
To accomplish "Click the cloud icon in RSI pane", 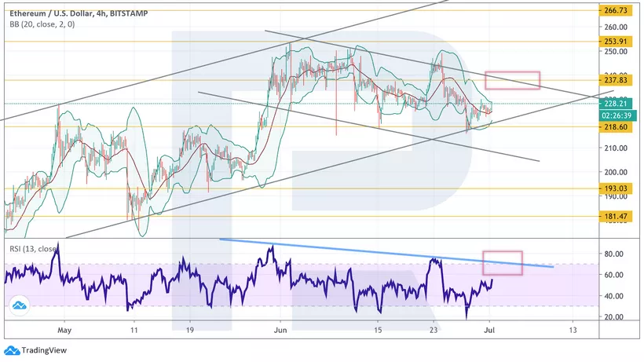I will coord(19,305).
